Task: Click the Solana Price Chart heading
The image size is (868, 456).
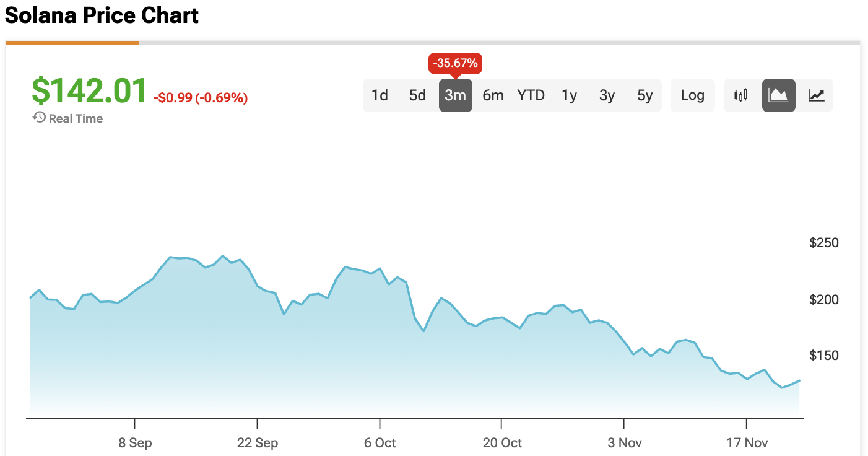Action: (102, 15)
